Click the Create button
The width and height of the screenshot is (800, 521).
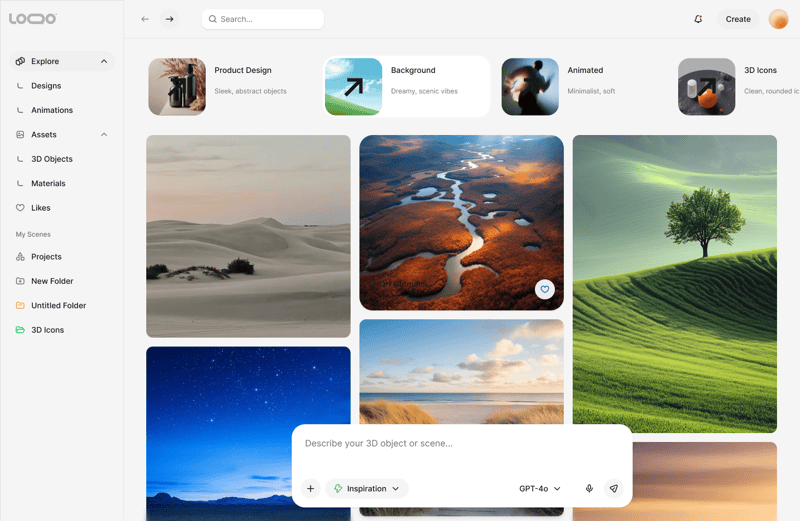pyautogui.click(x=738, y=19)
